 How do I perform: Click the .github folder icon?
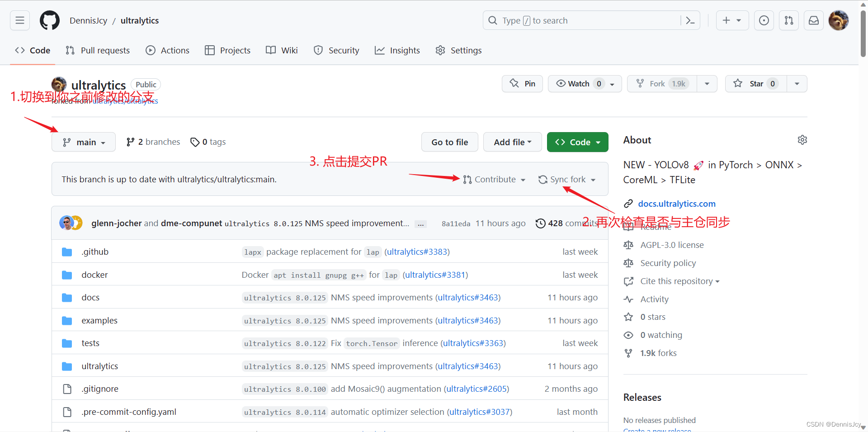coord(67,252)
